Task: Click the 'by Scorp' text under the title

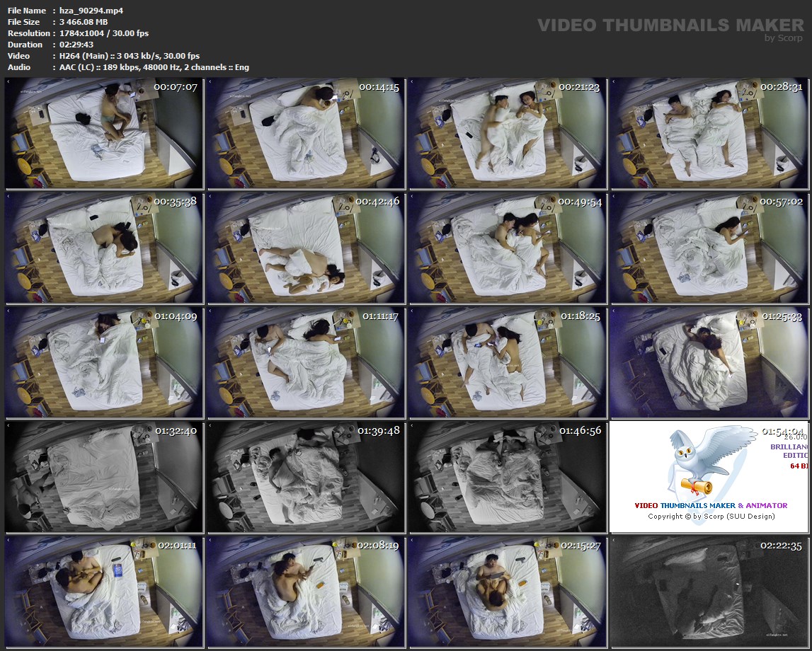Action: tap(784, 38)
